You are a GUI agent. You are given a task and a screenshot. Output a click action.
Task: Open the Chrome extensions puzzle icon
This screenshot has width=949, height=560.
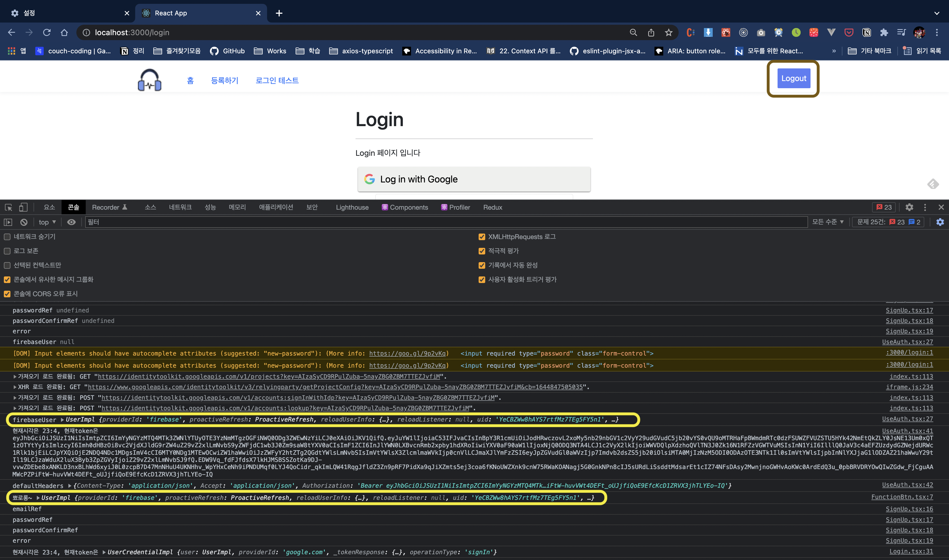click(x=884, y=32)
